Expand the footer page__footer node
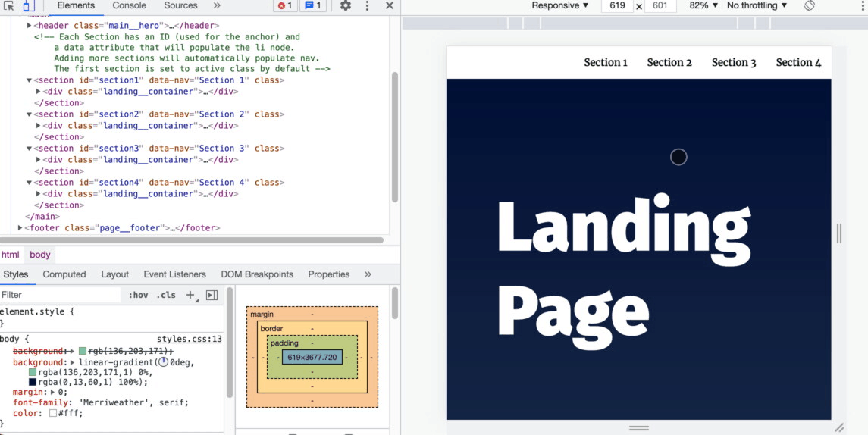This screenshot has height=435, width=868. click(x=20, y=228)
